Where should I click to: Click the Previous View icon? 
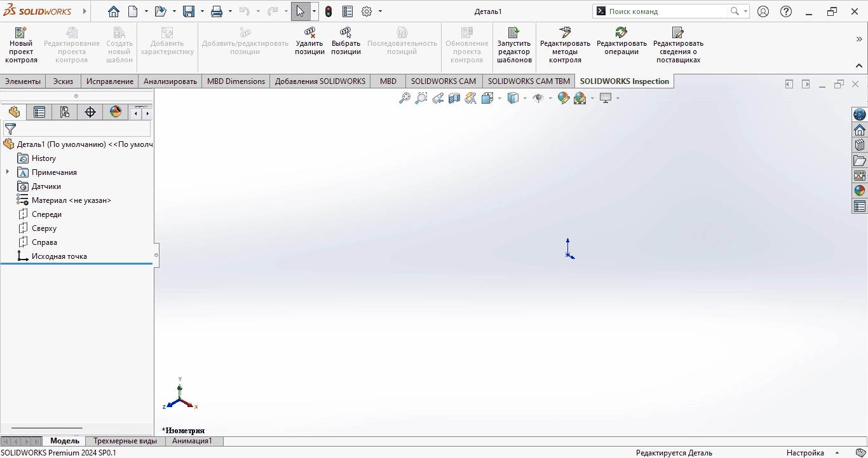point(438,98)
